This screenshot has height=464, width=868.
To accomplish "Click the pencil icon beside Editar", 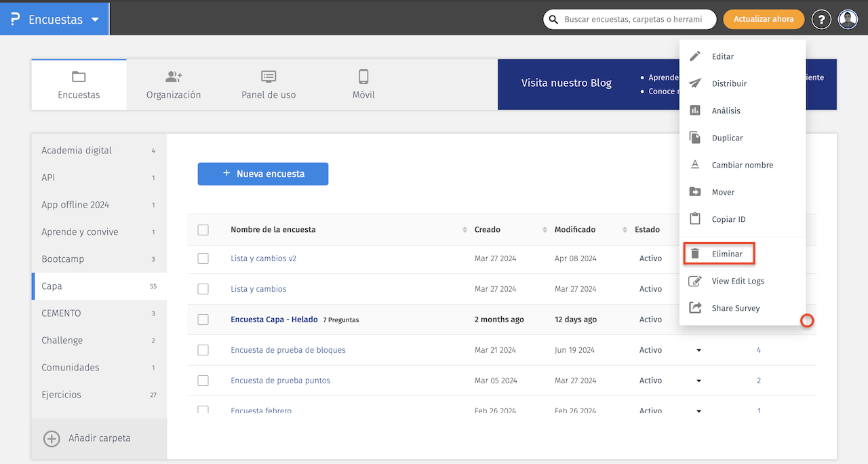I will pos(695,56).
